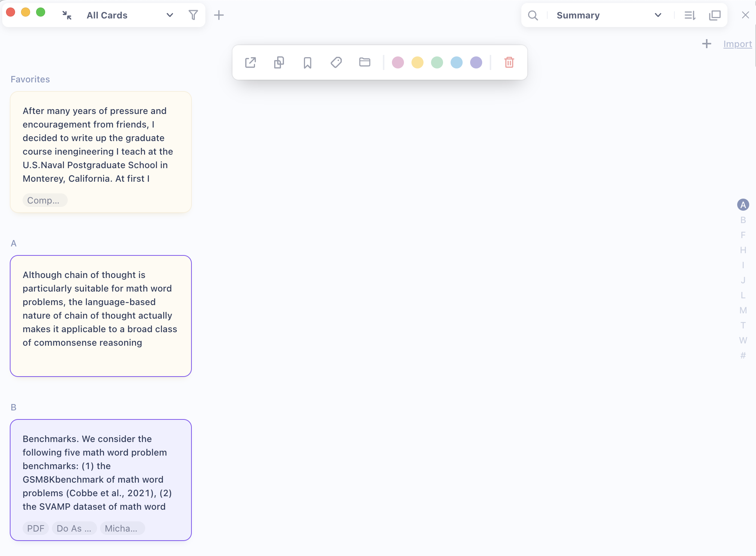Select the chain of thought card

coord(101,316)
